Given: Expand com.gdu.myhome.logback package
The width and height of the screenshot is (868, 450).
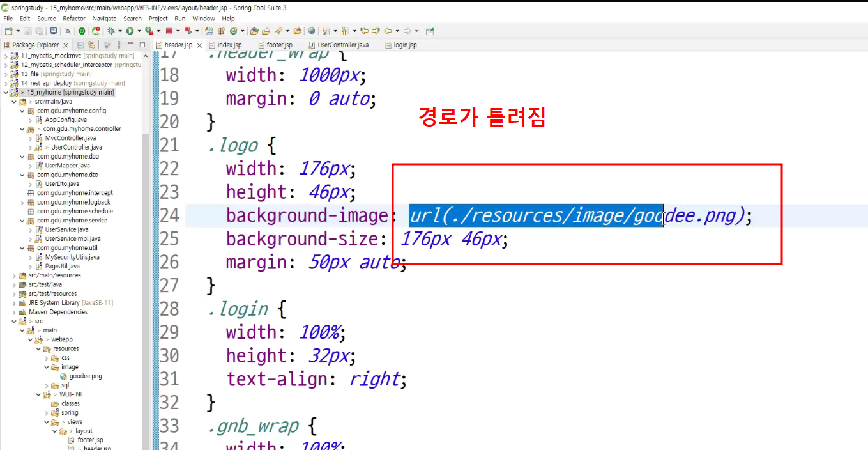Looking at the screenshot, I should point(22,202).
